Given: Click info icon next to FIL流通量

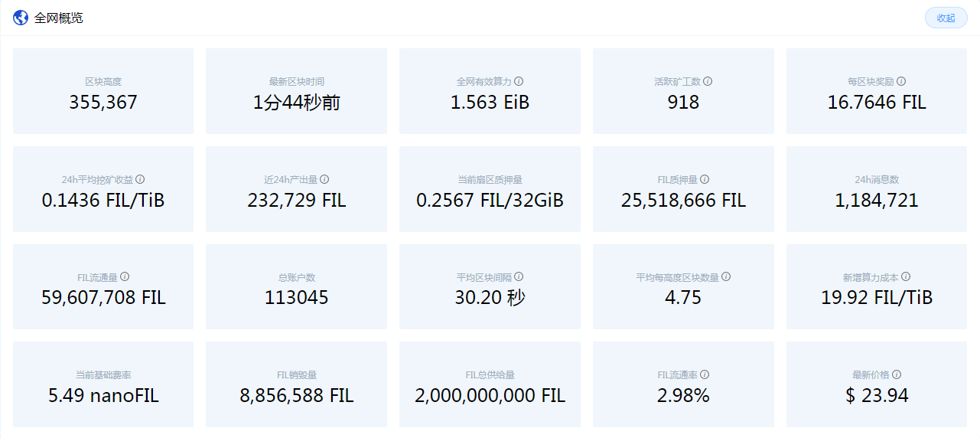Looking at the screenshot, I should point(125,277).
